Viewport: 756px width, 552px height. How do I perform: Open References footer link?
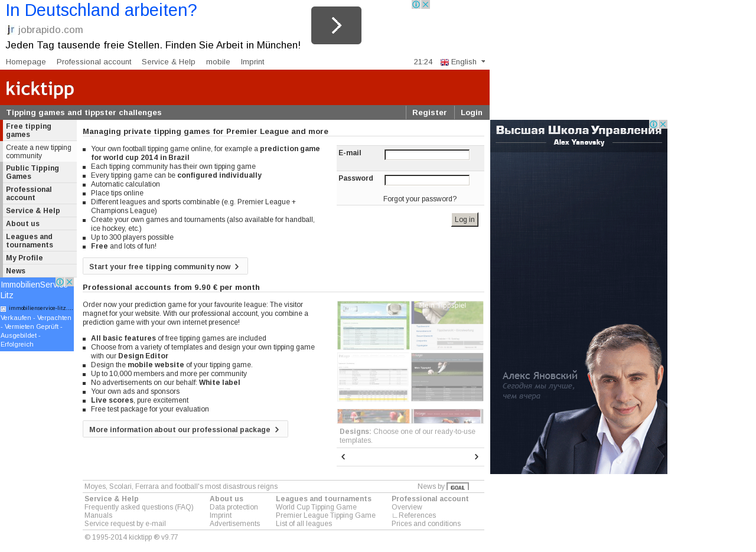[417, 515]
